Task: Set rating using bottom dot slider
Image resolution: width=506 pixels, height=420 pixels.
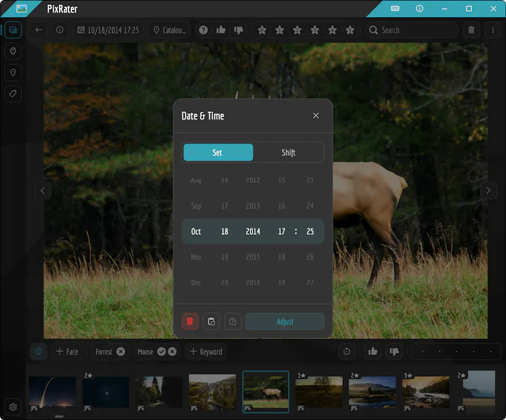Action: [x=456, y=352]
